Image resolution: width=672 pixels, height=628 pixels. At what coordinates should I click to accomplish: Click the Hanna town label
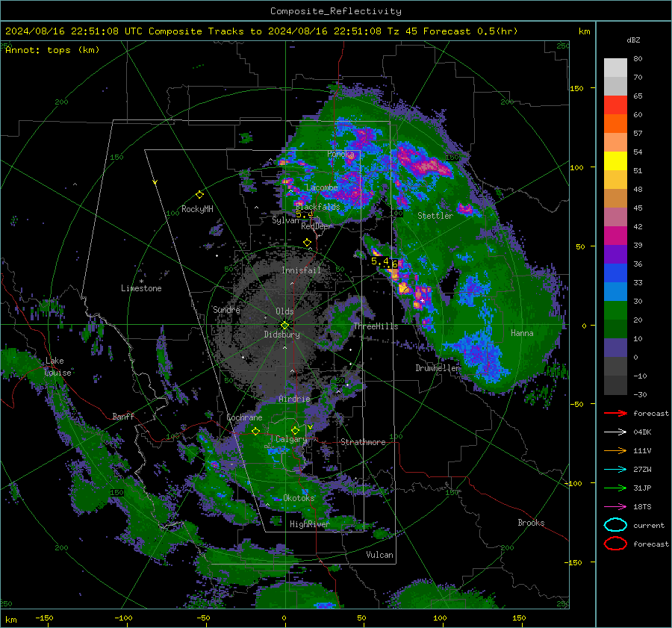522,333
